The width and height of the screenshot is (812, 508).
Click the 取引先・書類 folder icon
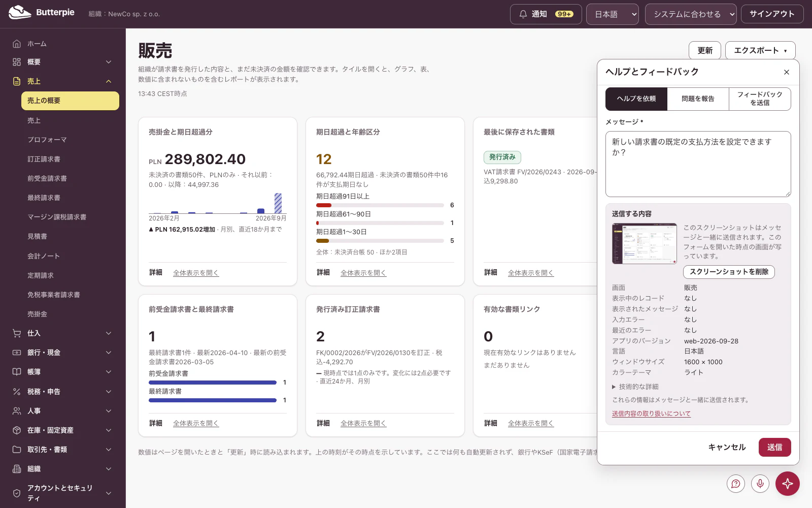(x=17, y=450)
